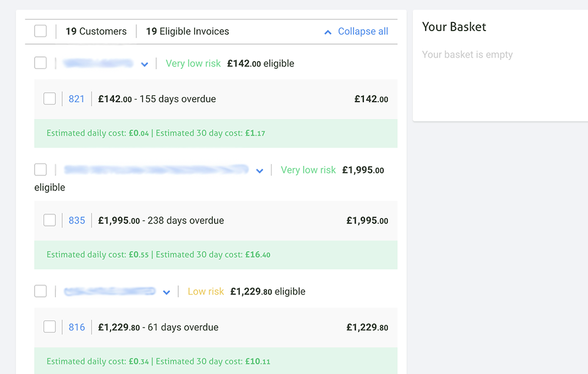Open invoice number 835

[76, 221]
